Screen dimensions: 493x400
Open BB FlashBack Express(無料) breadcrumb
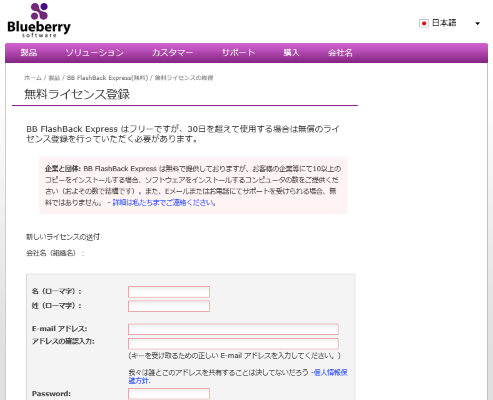[107, 78]
